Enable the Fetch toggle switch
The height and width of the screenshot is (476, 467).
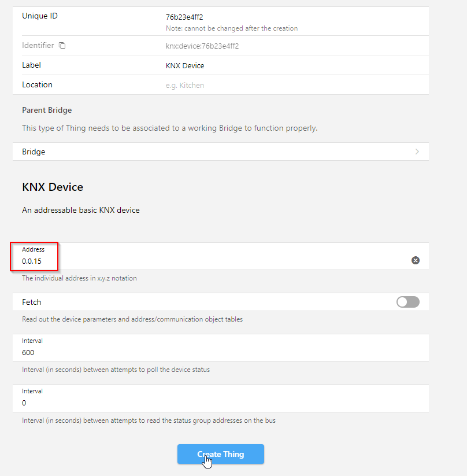click(x=408, y=302)
